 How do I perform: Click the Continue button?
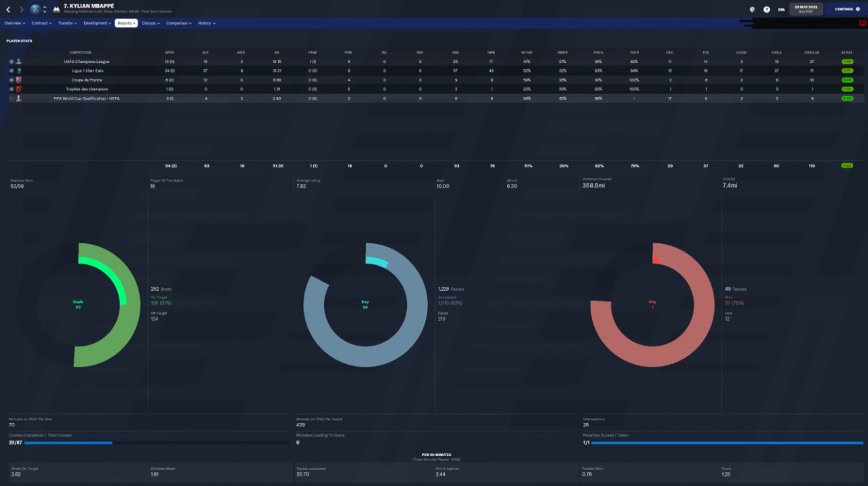point(846,9)
